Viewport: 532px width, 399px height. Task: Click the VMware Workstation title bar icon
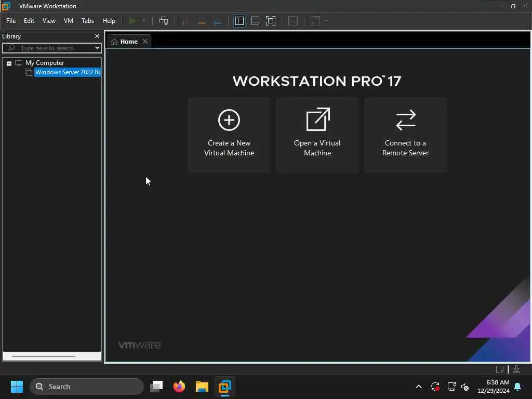[6, 6]
